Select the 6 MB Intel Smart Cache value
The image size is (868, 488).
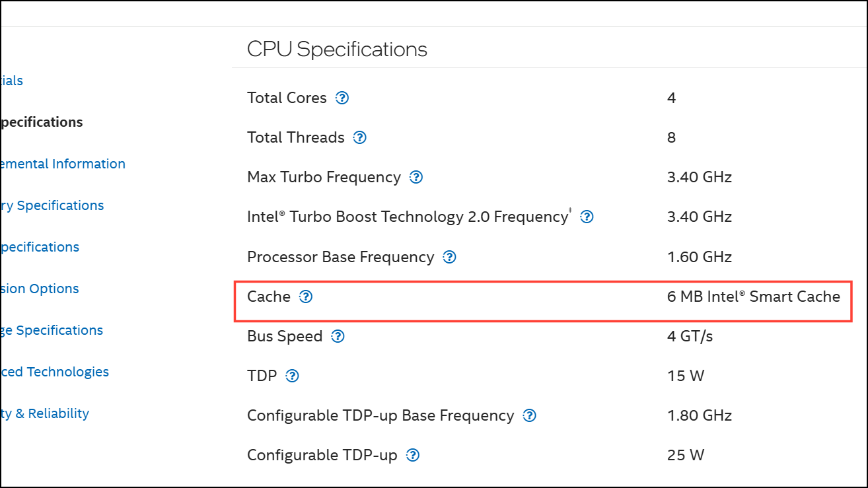pyautogui.click(x=754, y=296)
